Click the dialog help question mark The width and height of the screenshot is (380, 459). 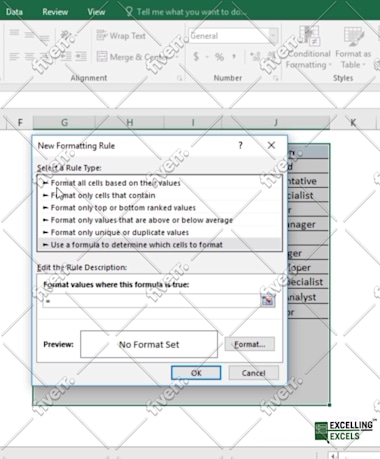[x=240, y=145]
